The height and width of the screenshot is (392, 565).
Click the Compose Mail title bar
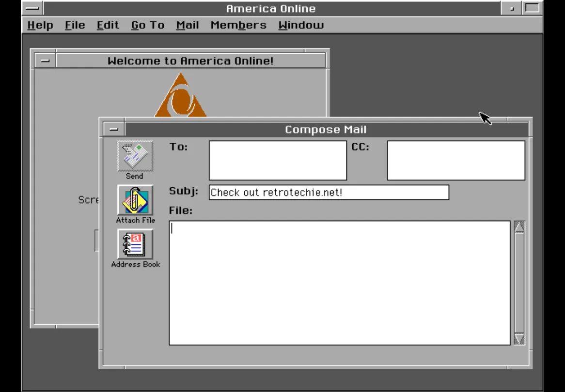[326, 129]
